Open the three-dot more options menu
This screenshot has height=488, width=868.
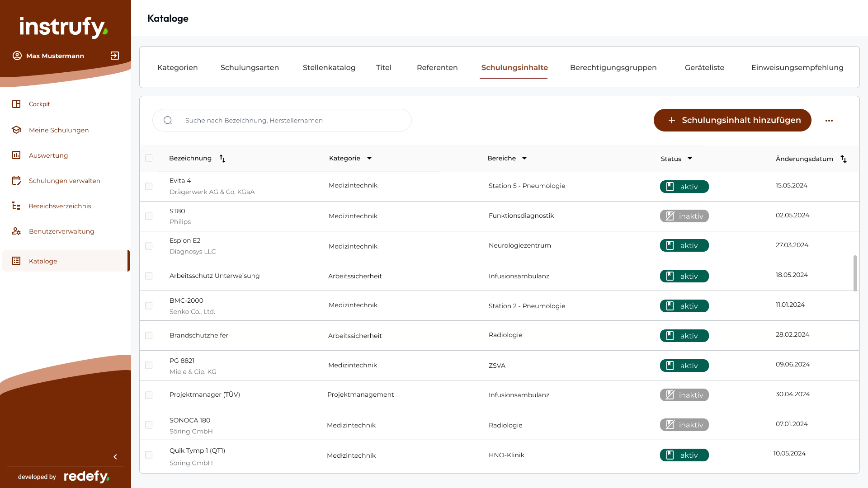(x=829, y=121)
